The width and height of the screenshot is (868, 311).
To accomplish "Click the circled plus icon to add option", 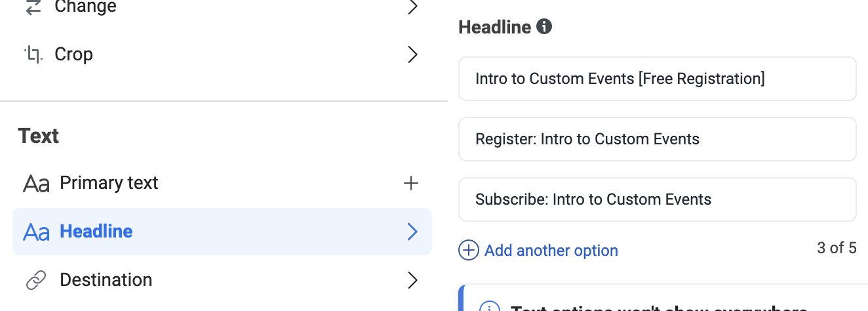I will pyautogui.click(x=468, y=250).
